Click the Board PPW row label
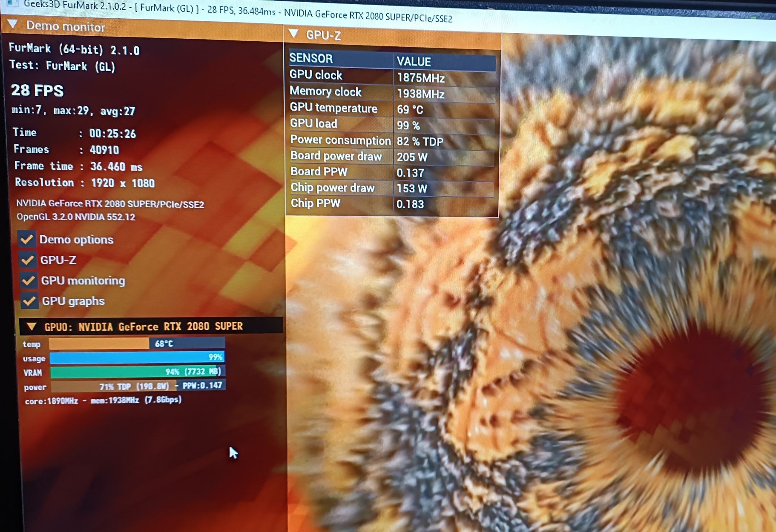 (319, 172)
